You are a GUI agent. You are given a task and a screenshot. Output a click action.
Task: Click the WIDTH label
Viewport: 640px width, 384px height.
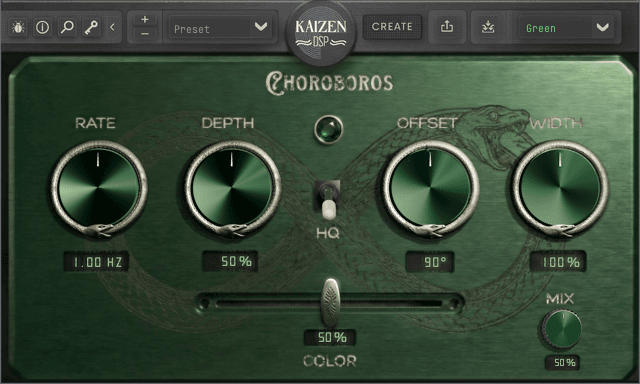(556, 123)
